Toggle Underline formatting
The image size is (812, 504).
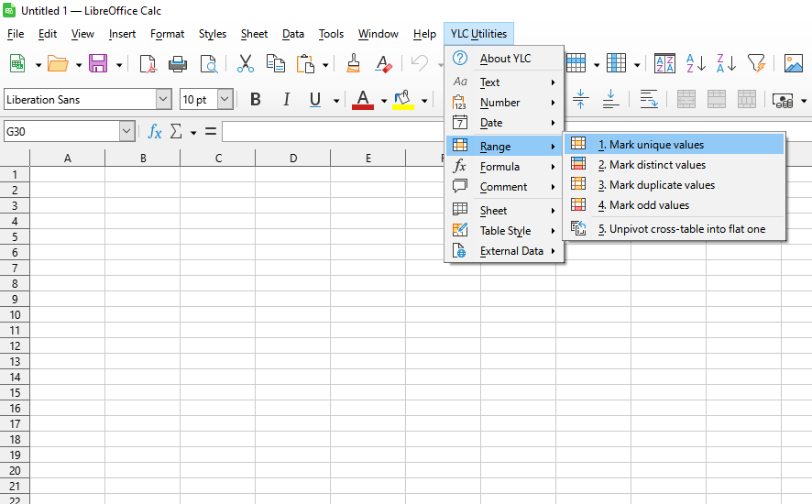click(315, 100)
